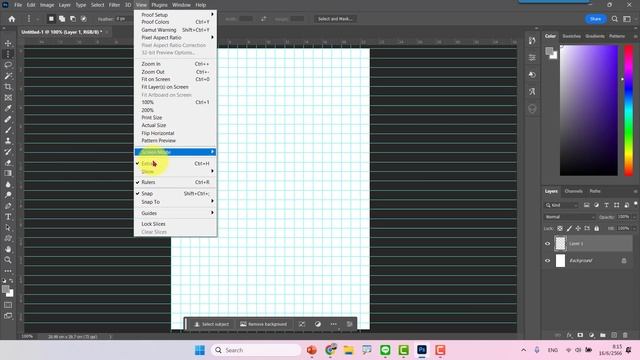Select the Brush tool
Image resolution: width=640 pixels, height=360 pixels.
pos(8,130)
